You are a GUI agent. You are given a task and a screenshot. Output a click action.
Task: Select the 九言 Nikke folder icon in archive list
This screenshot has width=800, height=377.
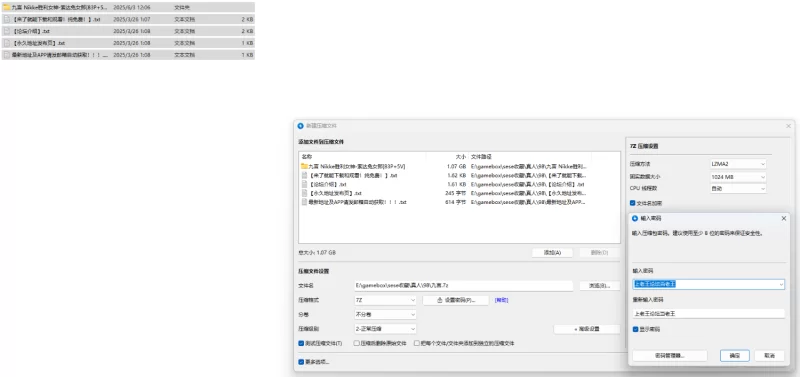click(304, 166)
